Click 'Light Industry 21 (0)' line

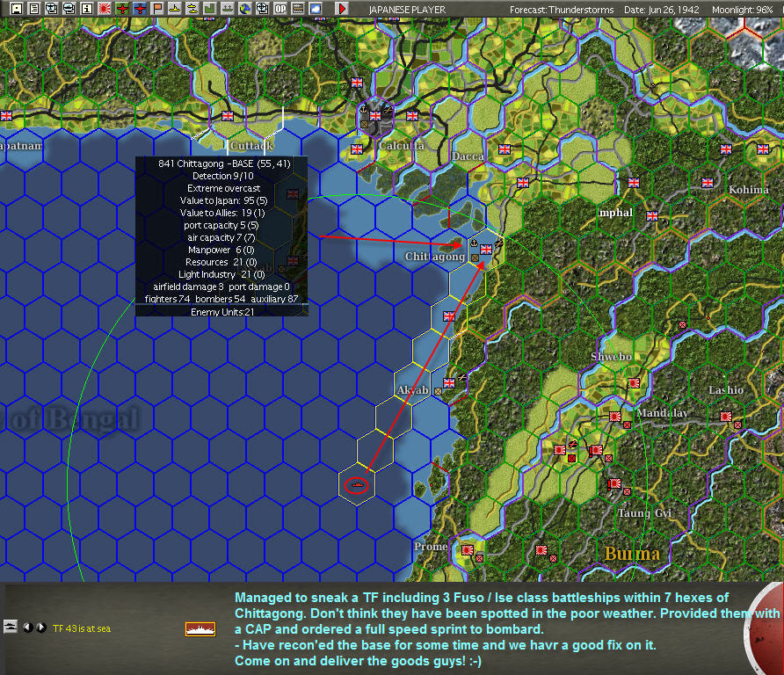point(221,274)
